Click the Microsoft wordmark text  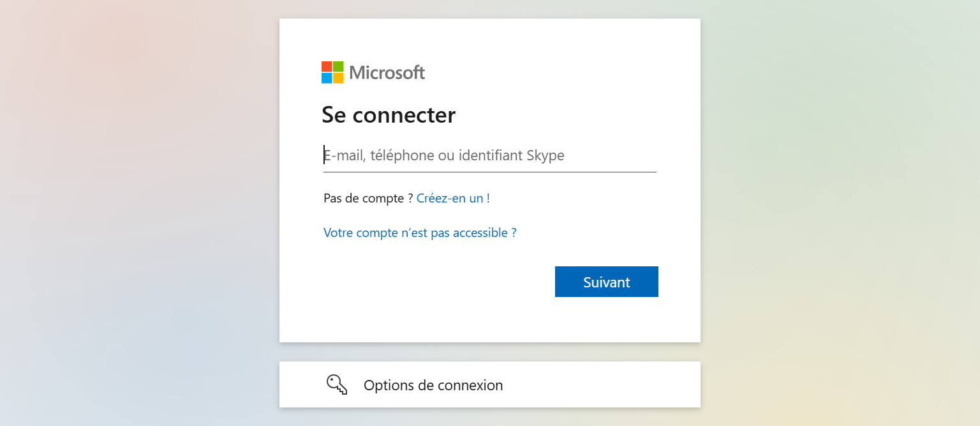pyautogui.click(x=387, y=73)
